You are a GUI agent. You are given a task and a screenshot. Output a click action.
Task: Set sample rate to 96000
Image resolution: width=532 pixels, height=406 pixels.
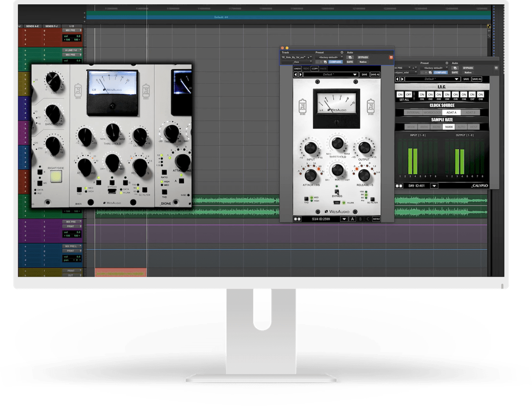[x=449, y=127]
